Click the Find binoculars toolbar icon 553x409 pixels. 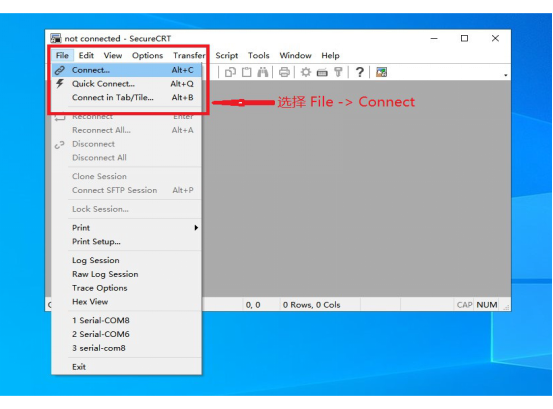click(263, 72)
